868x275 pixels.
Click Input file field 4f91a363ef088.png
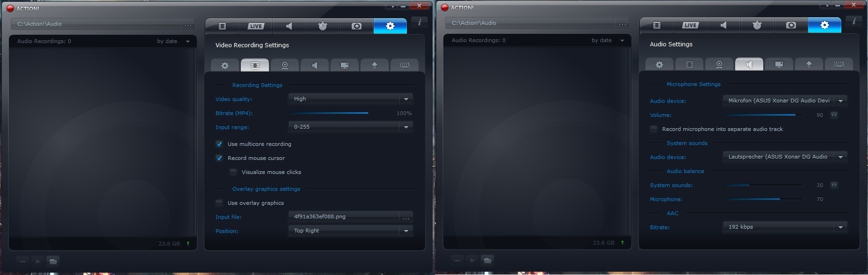[344, 217]
